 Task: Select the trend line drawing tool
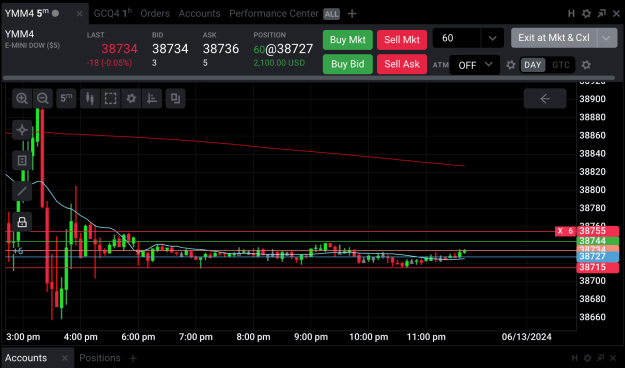[x=22, y=191]
